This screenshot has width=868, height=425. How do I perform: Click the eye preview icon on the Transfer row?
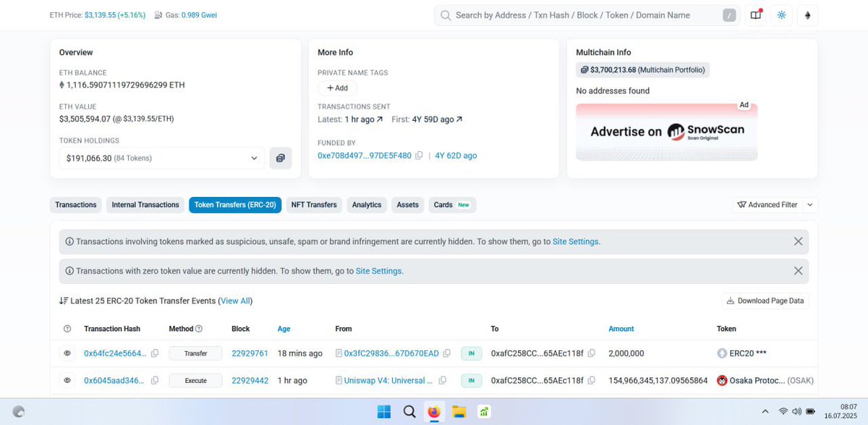[67, 353]
